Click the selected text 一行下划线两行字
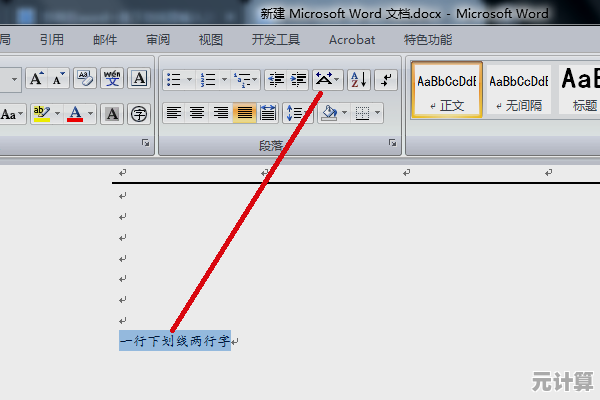This screenshot has height=400, width=600. point(175,341)
